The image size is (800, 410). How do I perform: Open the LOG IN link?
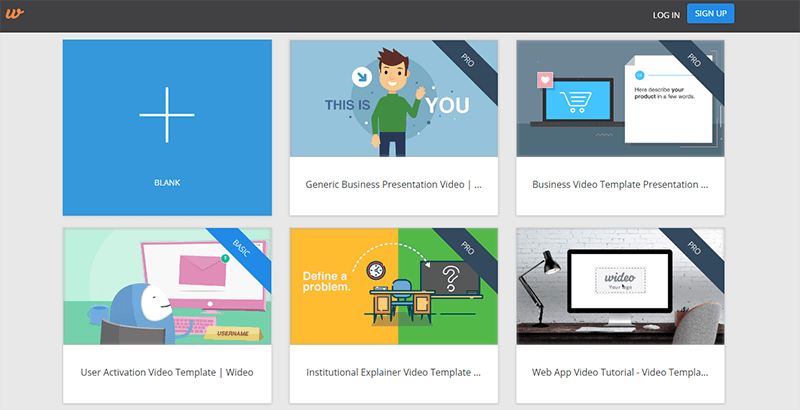[x=666, y=15]
